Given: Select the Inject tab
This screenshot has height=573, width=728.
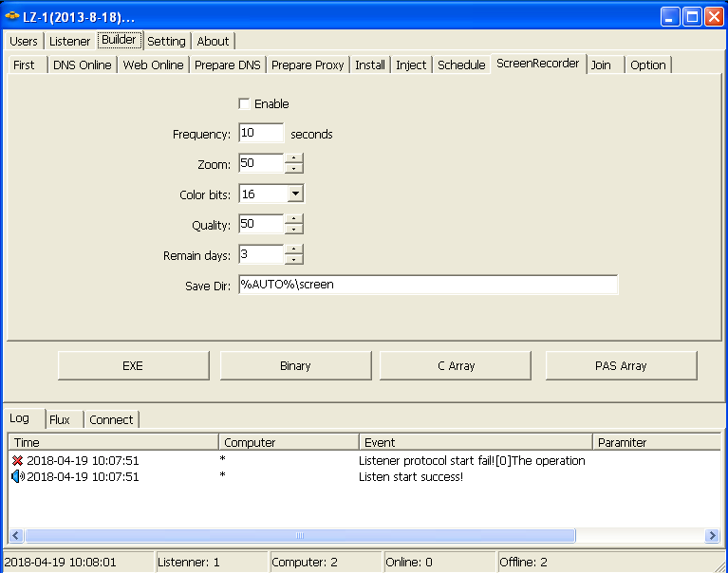Looking at the screenshot, I should (x=411, y=65).
